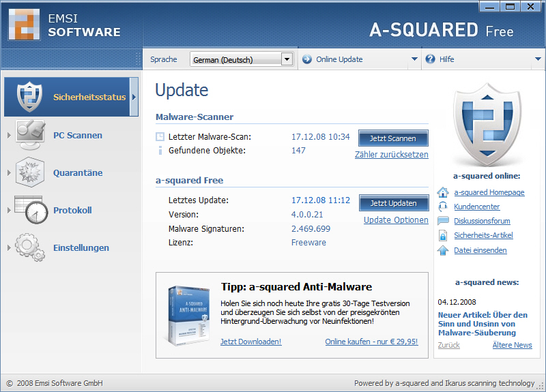Screen dimensions: 546x392
Task: Expand the Hilfe dropdown arrow
Action: click(538, 59)
